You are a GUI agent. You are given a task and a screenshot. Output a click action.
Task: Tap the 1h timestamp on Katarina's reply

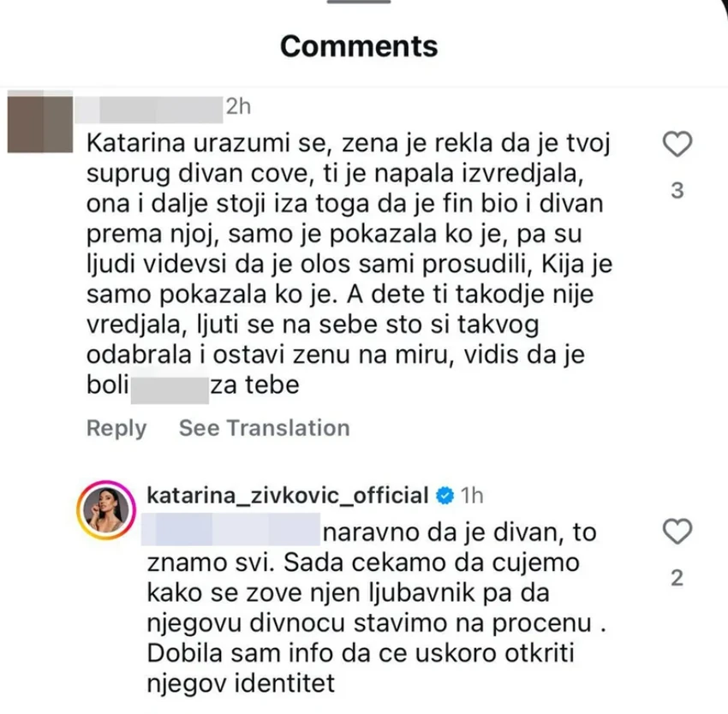point(471,494)
